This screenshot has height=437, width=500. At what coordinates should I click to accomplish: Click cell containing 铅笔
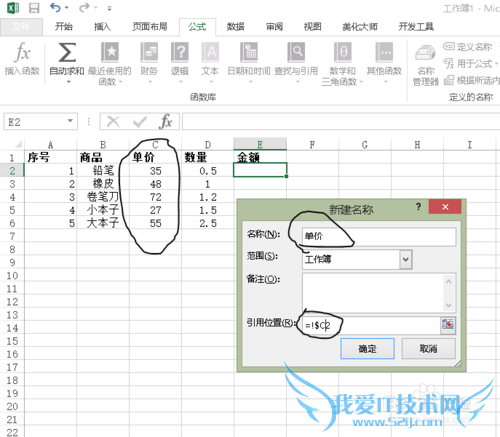click(103, 171)
